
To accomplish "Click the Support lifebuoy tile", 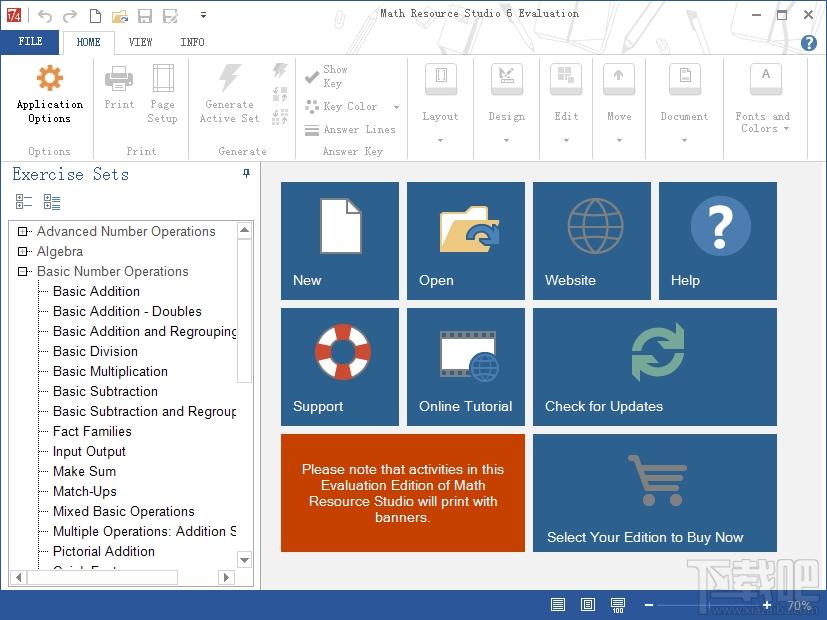I will tap(340, 367).
